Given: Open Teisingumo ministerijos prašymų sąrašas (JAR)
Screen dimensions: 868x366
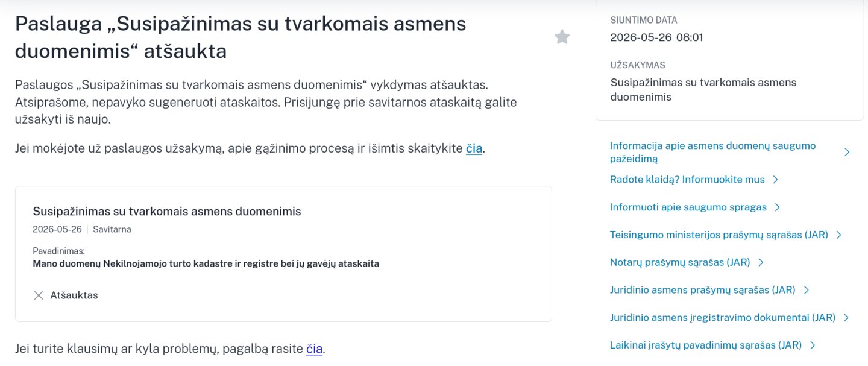Looking at the screenshot, I should point(719,235).
